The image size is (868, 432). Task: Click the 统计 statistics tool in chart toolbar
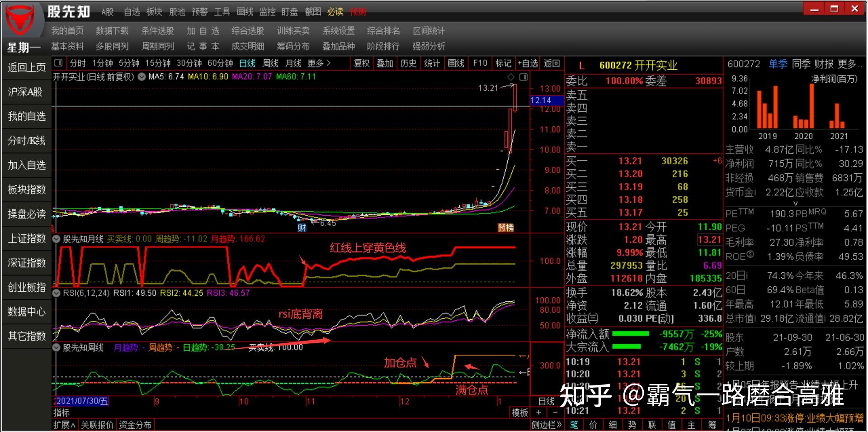[x=432, y=63]
